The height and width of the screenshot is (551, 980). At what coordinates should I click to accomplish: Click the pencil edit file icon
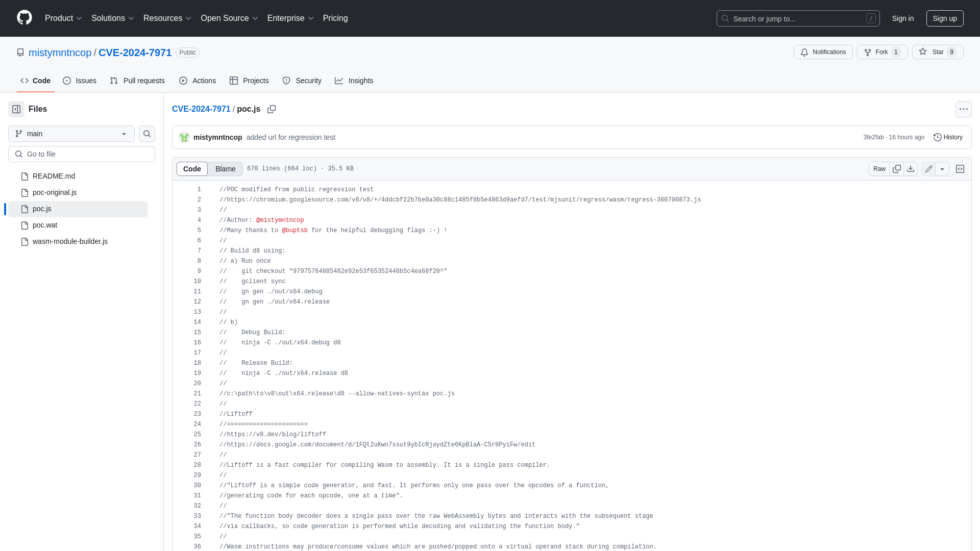coord(928,169)
